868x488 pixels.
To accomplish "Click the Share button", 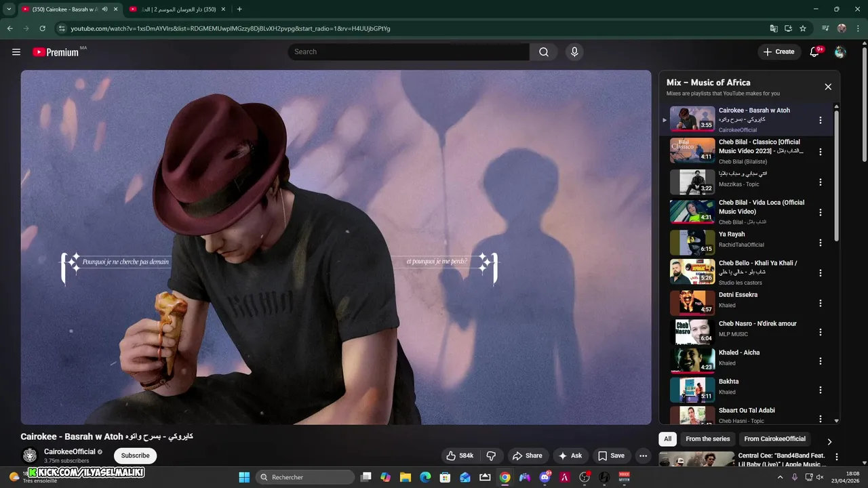I will pyautogui.click(x=527, y=455).
